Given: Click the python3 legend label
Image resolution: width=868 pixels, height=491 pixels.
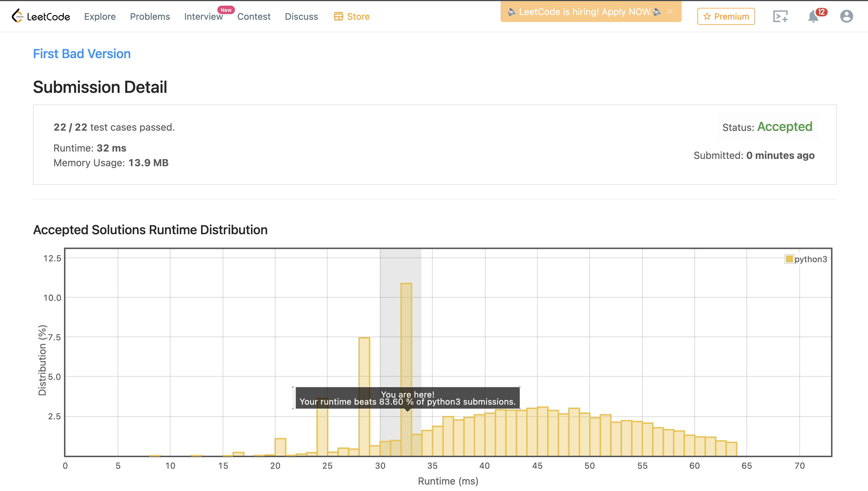Looking at the screenshot, I should (810, 259).
